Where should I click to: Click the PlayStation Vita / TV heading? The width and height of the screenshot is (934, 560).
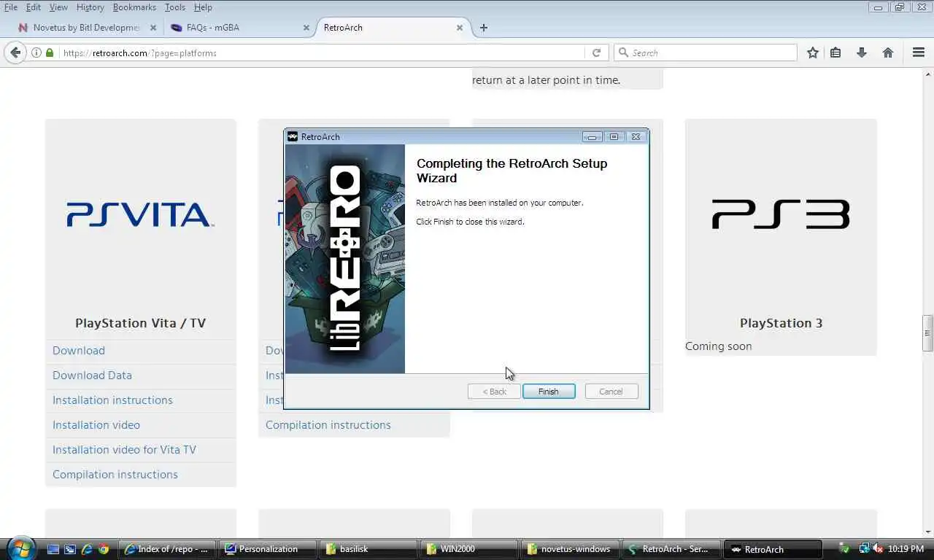[140, 323]
